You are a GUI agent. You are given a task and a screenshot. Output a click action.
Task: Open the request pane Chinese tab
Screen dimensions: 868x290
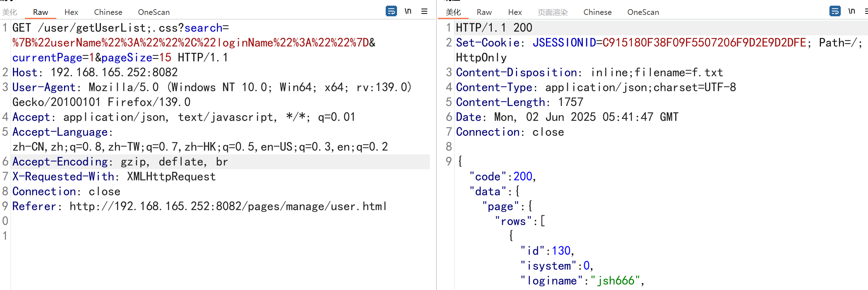(108, 12)
